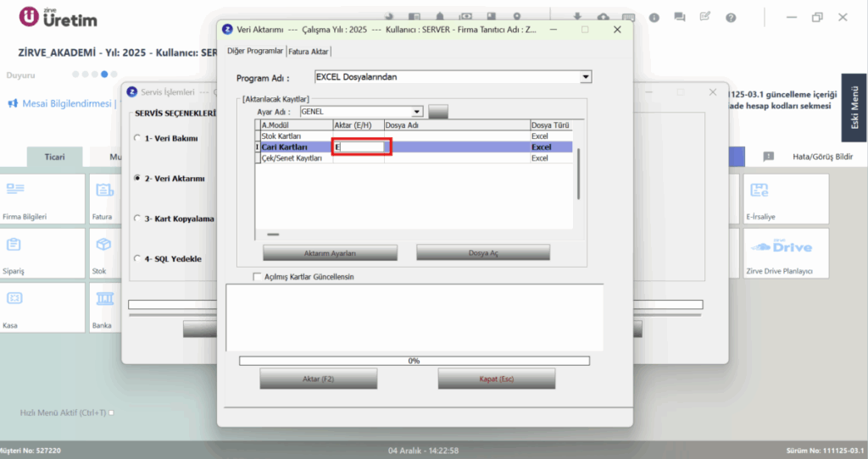Click the Dosya Aç button
The image size is (868, 459).
(483, 252)
